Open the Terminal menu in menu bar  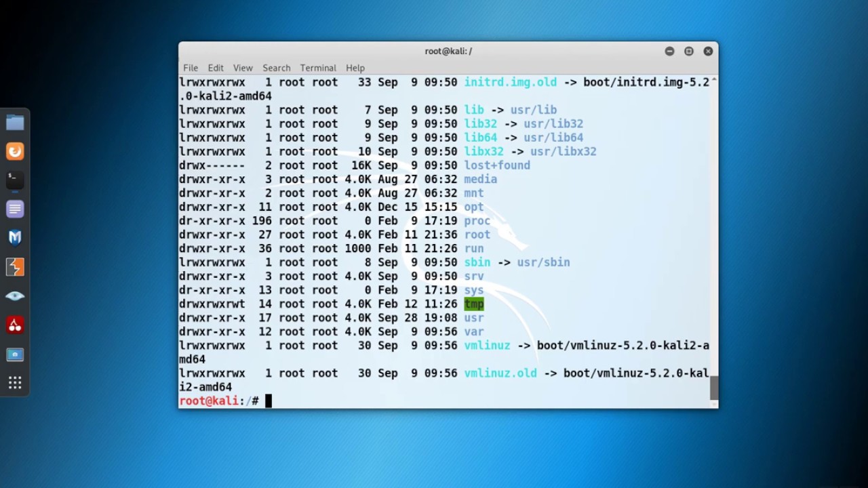pos(318,68)
